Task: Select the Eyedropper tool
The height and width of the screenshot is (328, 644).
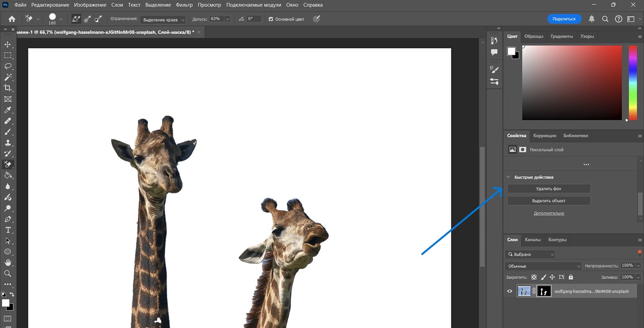Action: click(x=8, y=110)
